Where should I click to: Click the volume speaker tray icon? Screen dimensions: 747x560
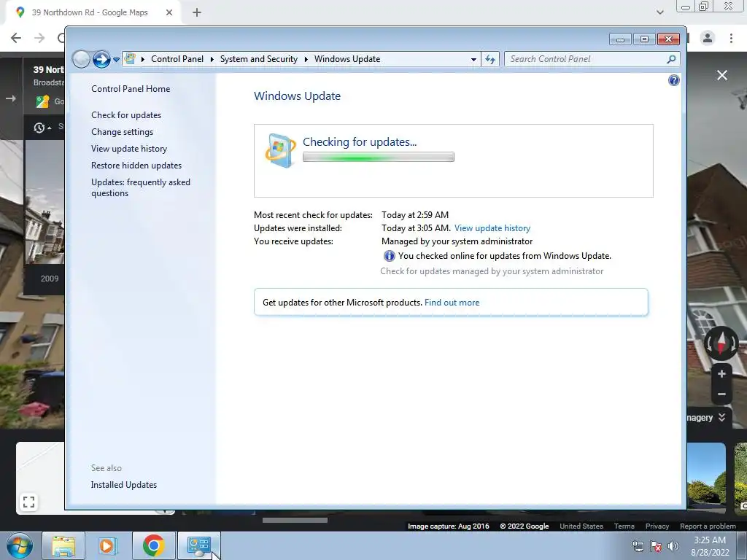(x=673, y=546)
